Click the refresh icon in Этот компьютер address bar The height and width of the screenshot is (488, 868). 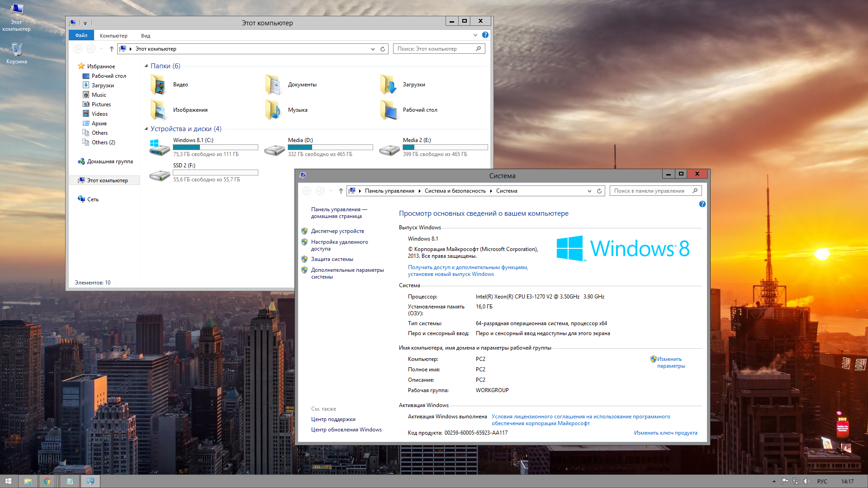pos(383,49)
